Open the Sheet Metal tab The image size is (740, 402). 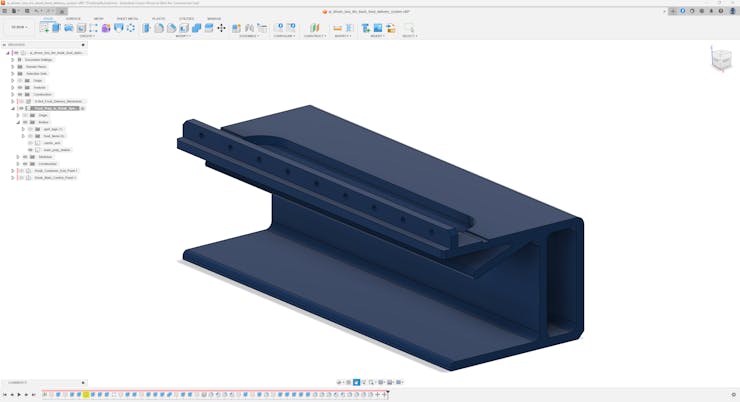[x=128, y=18]
